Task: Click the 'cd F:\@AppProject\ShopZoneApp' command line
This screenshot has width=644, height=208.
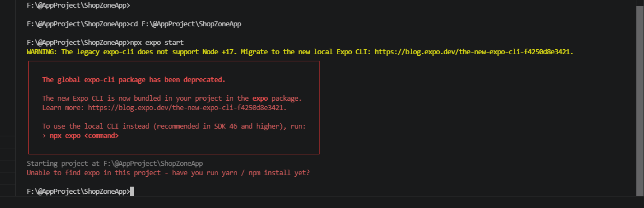Action: [134, 24]
